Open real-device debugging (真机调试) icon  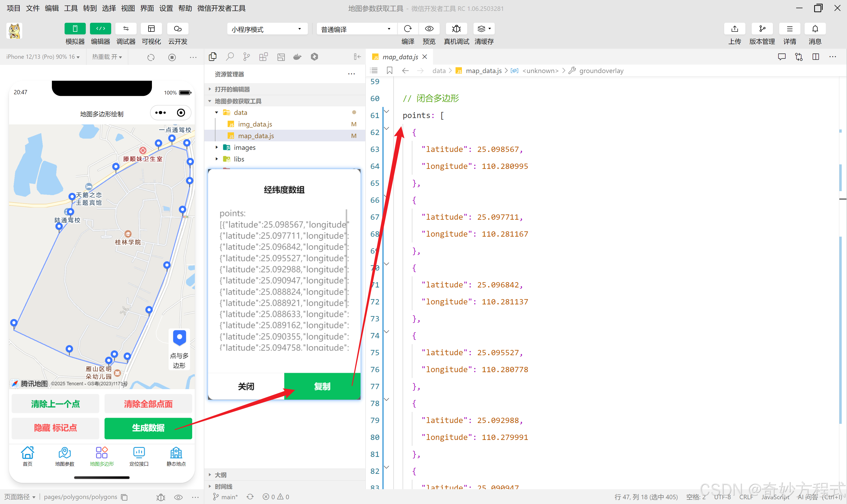click(456, 29)
